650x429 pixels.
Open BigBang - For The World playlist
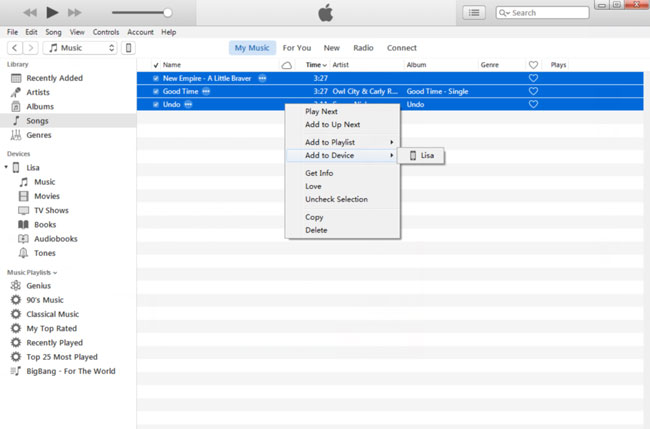[x=70, y=371]
